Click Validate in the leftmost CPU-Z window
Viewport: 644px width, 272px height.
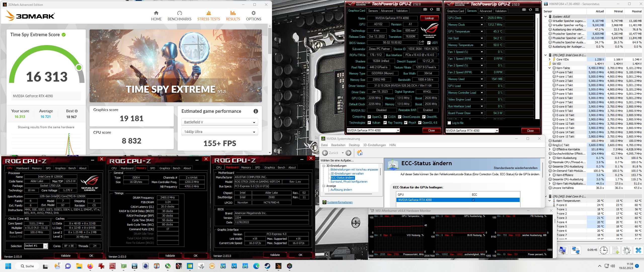coord(66,256)
